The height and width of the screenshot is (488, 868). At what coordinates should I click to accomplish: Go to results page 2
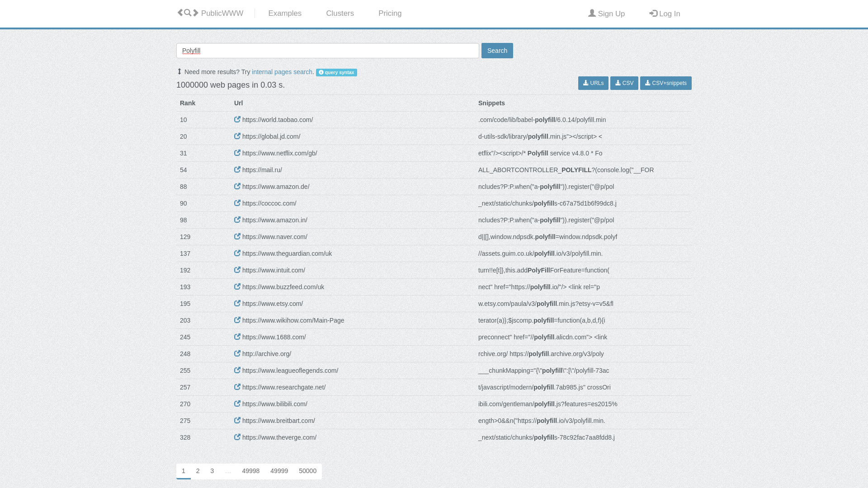[198, 471]
